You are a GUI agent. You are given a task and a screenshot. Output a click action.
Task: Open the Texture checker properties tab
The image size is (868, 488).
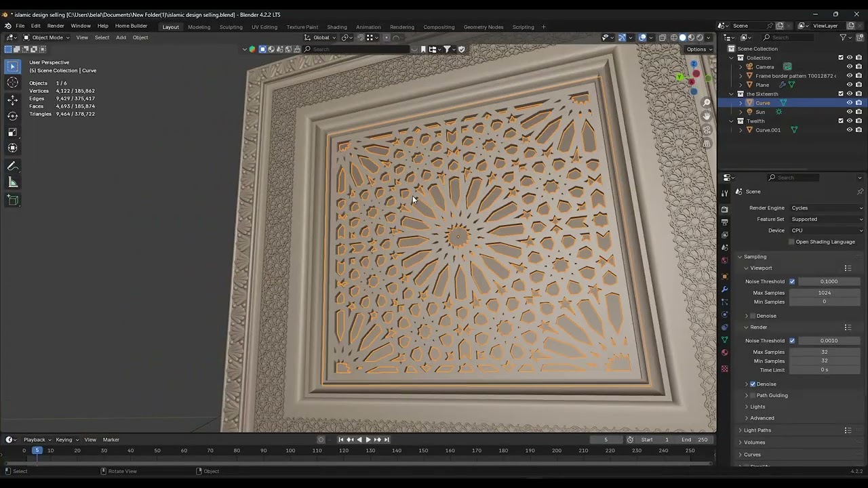click(724, 369)
